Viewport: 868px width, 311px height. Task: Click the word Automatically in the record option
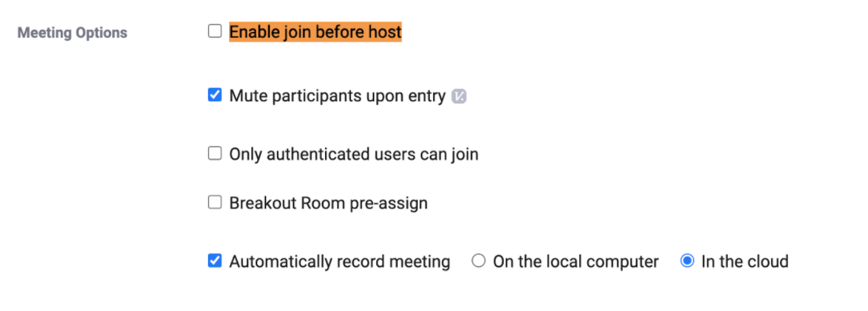click(x=280, y=261)
